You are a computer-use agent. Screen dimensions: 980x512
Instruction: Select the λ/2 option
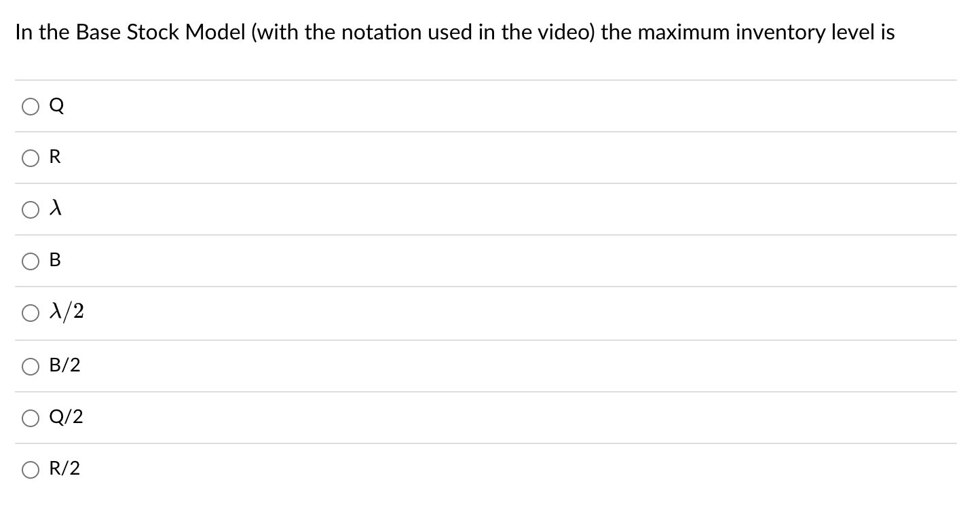coord(30,313)
